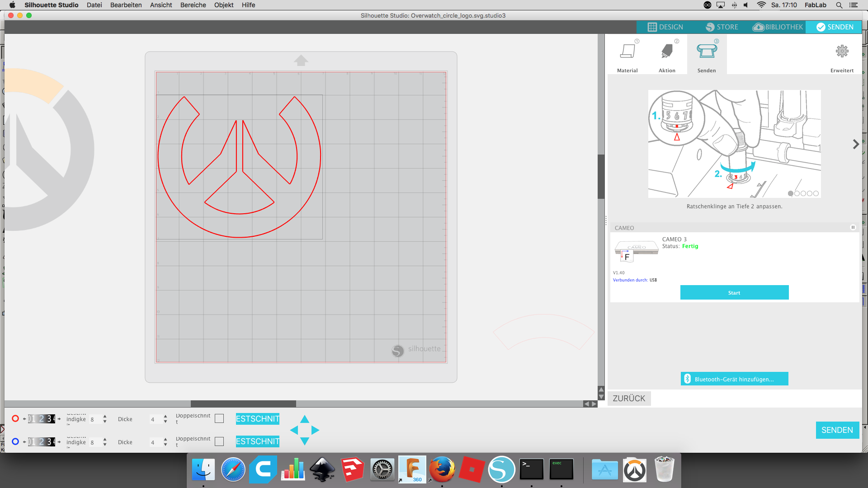This screenshot has width=868, height=488.
Task: Open Finder from the dock
Action: click(x=203, y=470)
